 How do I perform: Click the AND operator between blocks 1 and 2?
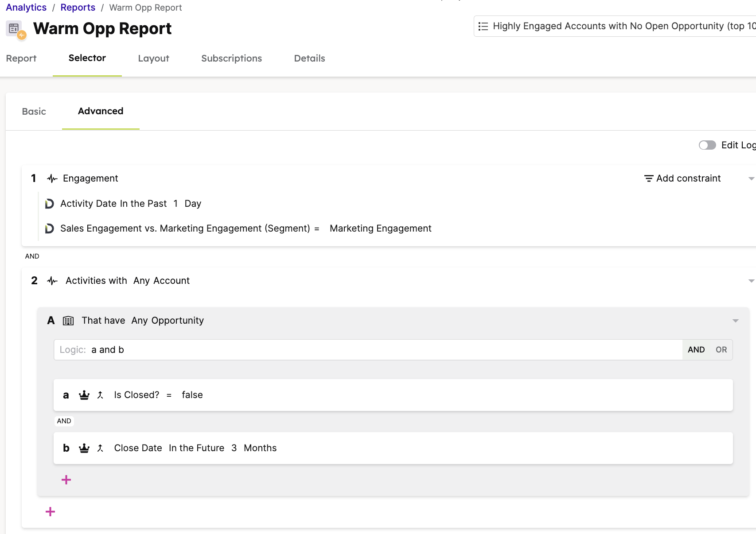click(32, 256)
